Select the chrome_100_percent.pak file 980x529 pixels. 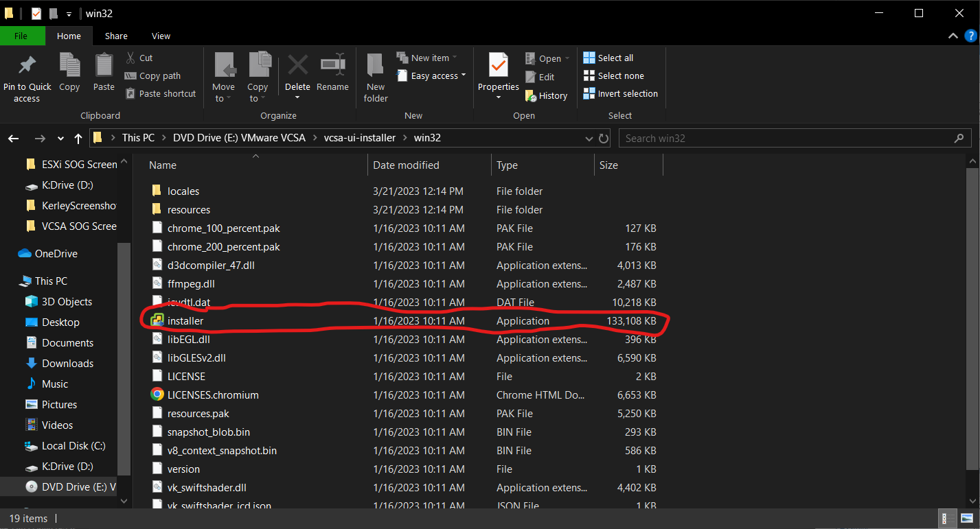(223, 228)
